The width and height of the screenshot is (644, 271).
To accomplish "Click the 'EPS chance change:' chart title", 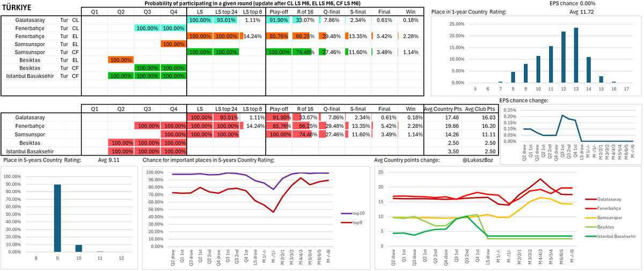I will pos(524,100).
